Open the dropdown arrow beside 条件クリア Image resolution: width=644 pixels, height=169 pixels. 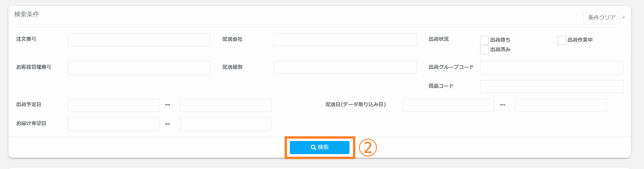(624, 18)
